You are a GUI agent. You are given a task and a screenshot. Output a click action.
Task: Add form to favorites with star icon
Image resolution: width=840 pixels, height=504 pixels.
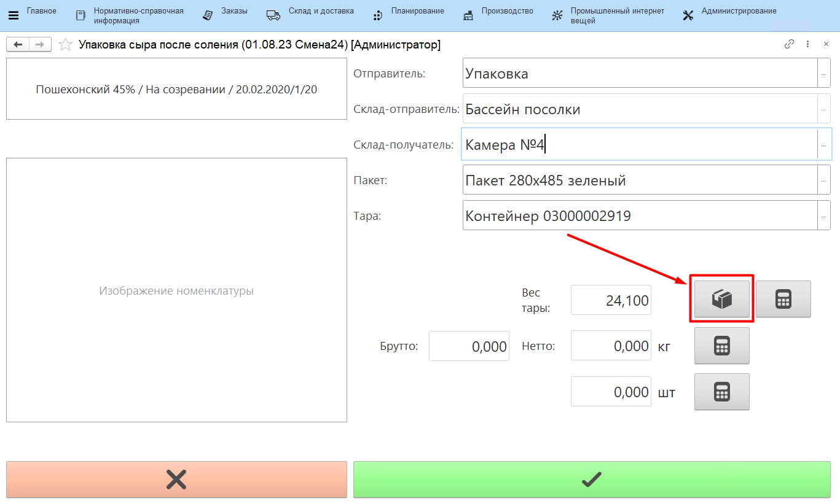coord(65,45)
